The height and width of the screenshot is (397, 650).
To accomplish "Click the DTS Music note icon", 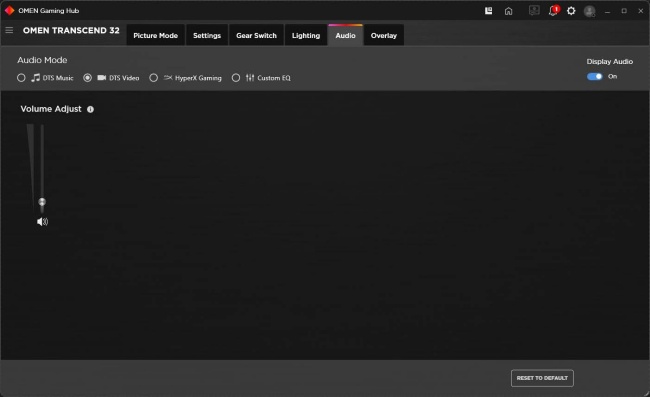I will (36, 77).
